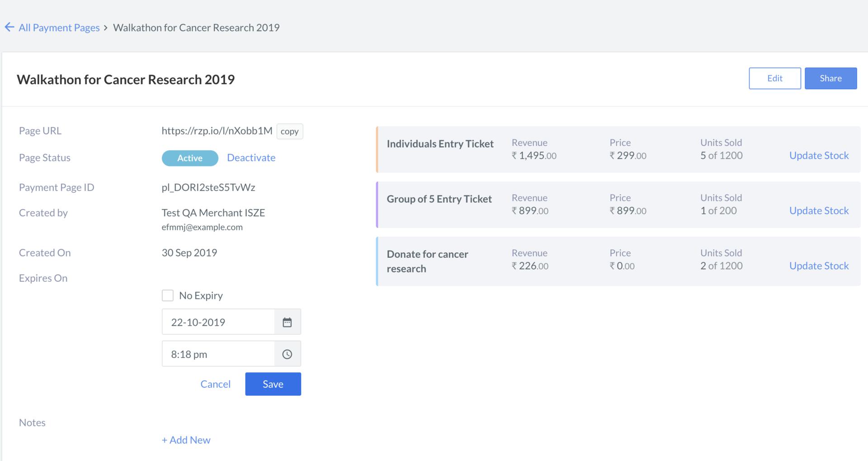Click the Individuals Entry Ticket title
The width and height of the screenshot is (868, 461).
click(440, 144)
